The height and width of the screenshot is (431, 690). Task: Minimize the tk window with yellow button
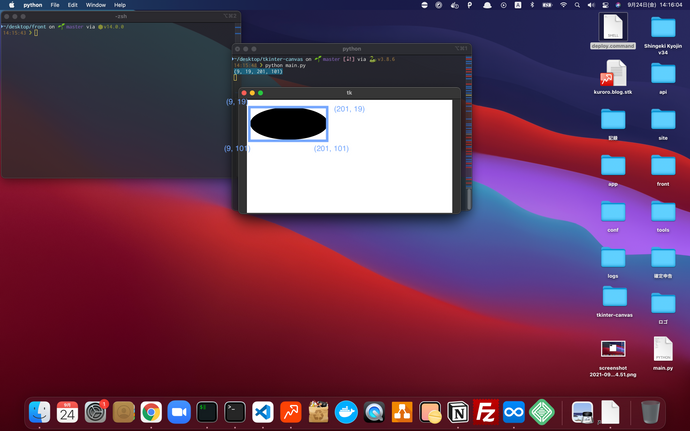click(252, 93)
